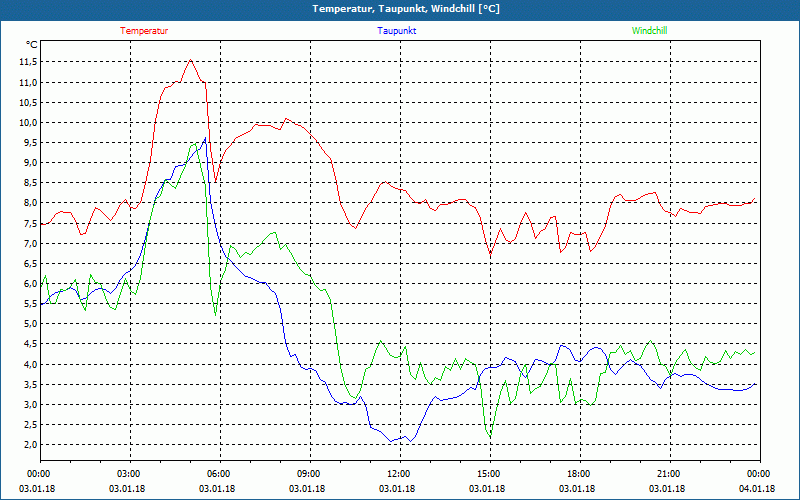Click the 6,5 y-axis value
This screenshot has height=500, width=800.
pos(30,264)
